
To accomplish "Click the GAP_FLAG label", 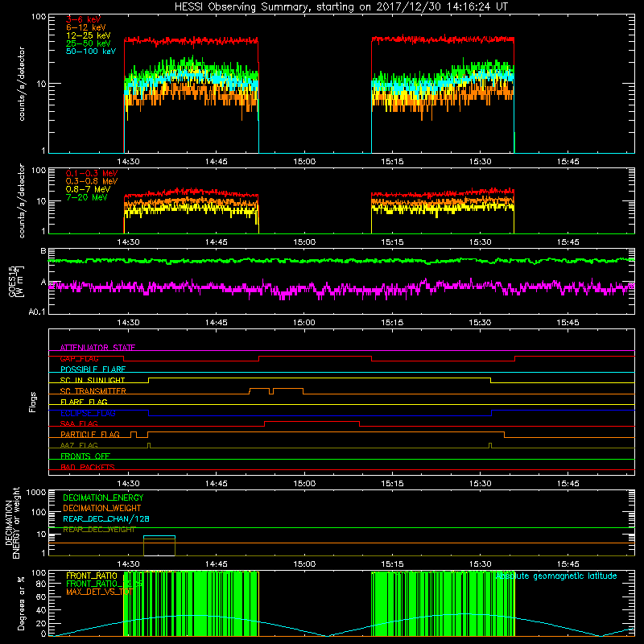I will [x=79, y=358].
